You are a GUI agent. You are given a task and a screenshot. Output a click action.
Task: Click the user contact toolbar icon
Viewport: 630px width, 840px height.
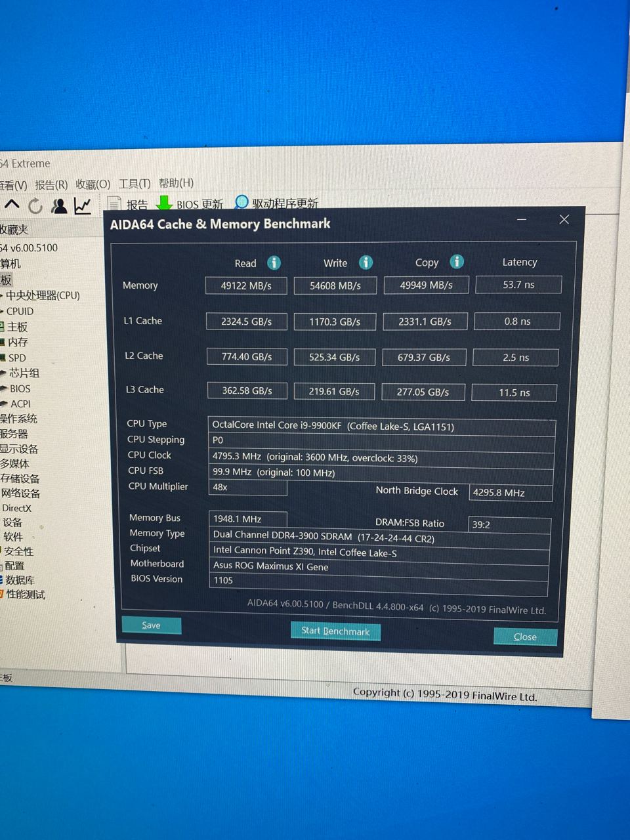[59, 205]
